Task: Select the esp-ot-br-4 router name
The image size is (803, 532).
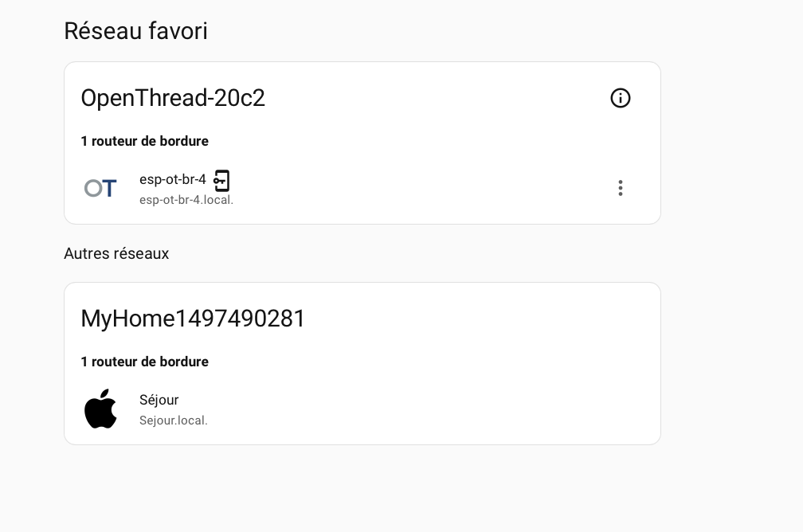Action: point(172,180)
